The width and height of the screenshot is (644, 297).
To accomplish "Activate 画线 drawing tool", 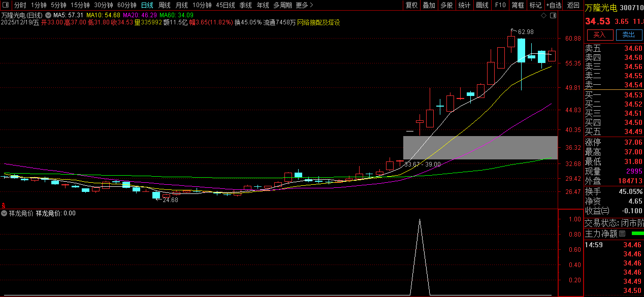I will pos(482,5).
